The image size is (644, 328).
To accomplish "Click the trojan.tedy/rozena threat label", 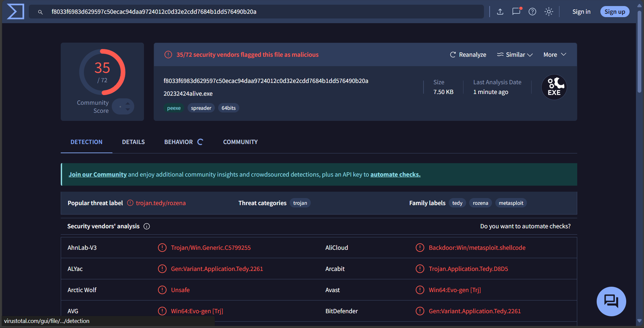I will click(x=161, y=203).
